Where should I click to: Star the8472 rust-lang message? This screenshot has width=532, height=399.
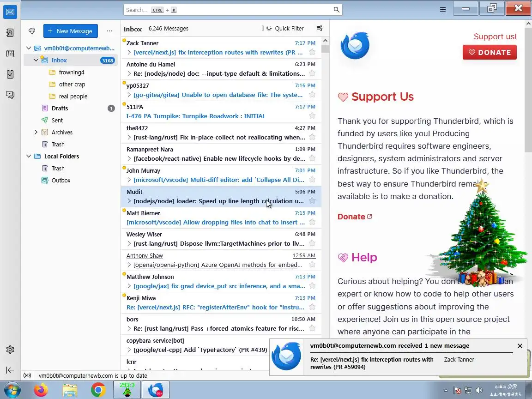click(312, 137)
